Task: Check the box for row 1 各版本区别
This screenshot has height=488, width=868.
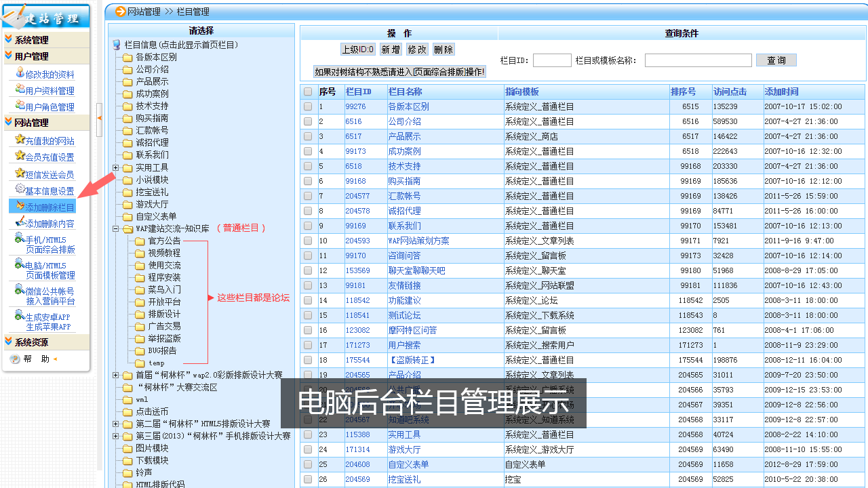Action: [x=308, y=106]
